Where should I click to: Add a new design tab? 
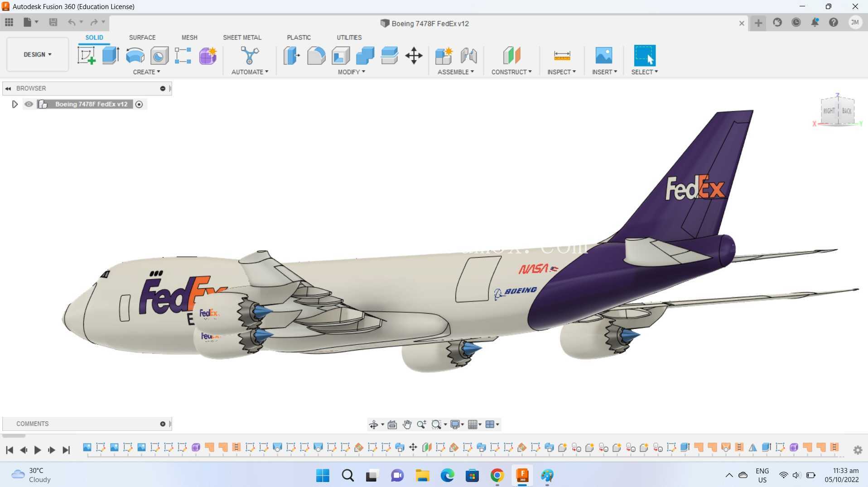[x=758, y=23]
